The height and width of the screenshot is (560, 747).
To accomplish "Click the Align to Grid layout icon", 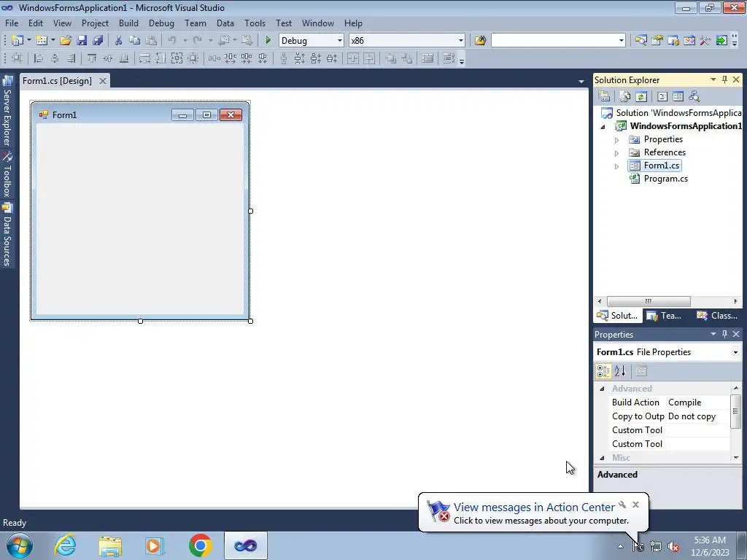I will (17, 58).
